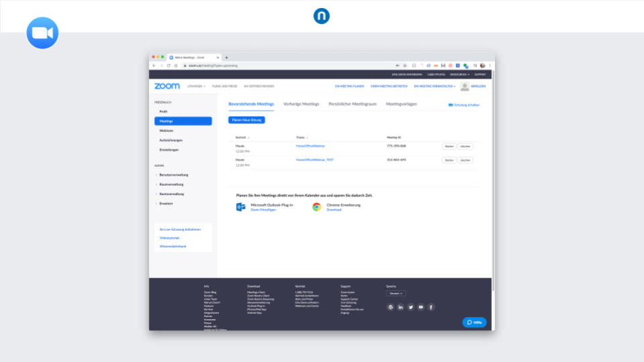
Task: Open the Hilfe chat bubble
Action: coord(474,322)
